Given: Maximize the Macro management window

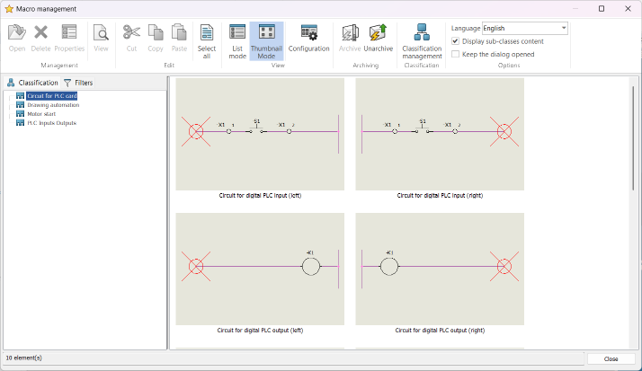Looking at the screenshot, I should click(601, 9).
